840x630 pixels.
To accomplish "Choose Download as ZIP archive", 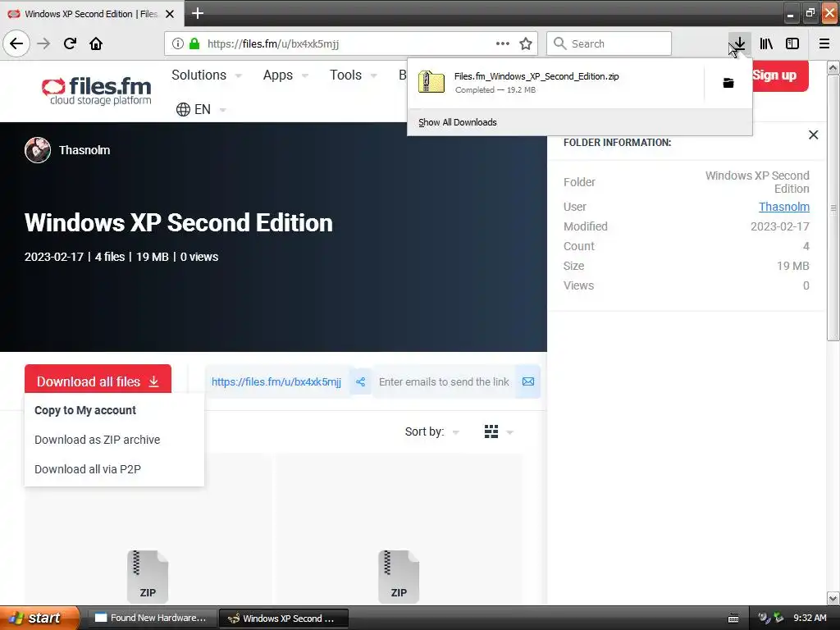I will tap(97, 440).
